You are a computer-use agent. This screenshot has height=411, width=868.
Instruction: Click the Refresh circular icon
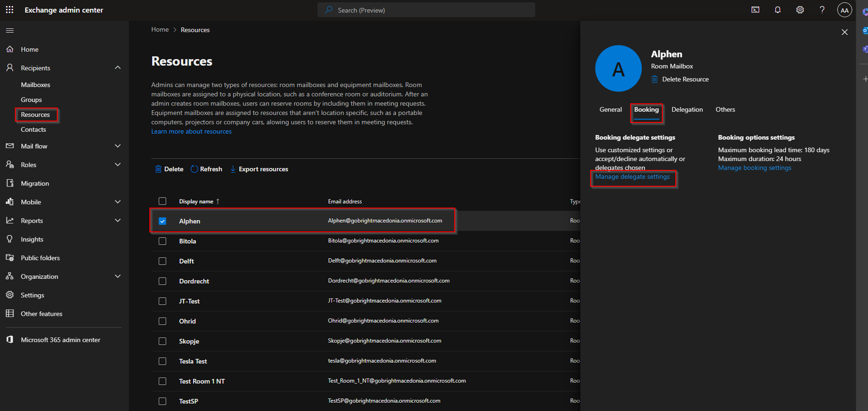click(x=195, y=169)
